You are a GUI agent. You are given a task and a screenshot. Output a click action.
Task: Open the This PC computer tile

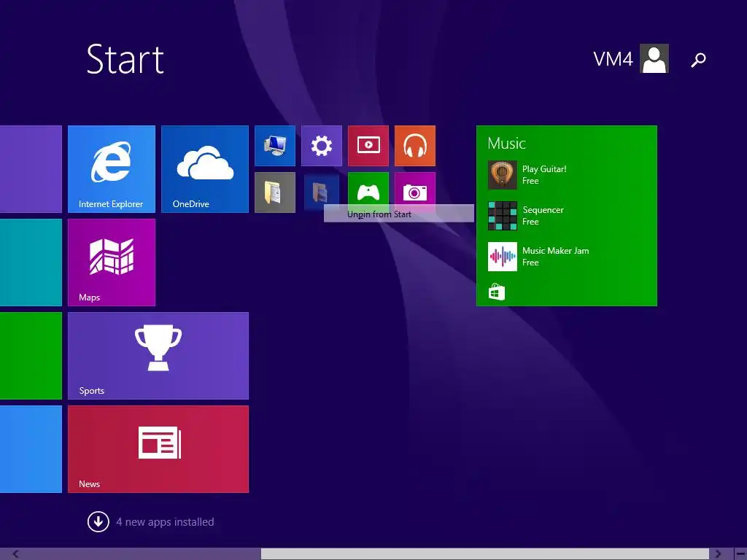[x=275, y=146]
